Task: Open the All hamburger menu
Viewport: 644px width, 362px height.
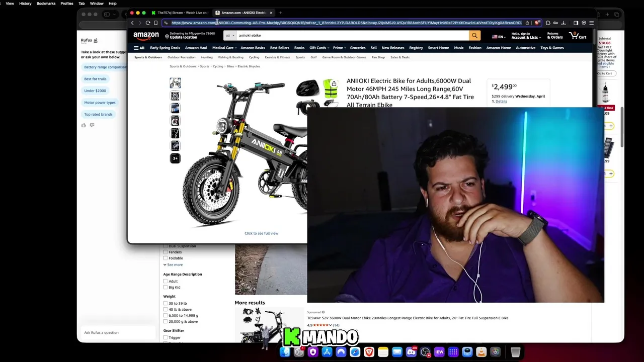Action: 139,48
